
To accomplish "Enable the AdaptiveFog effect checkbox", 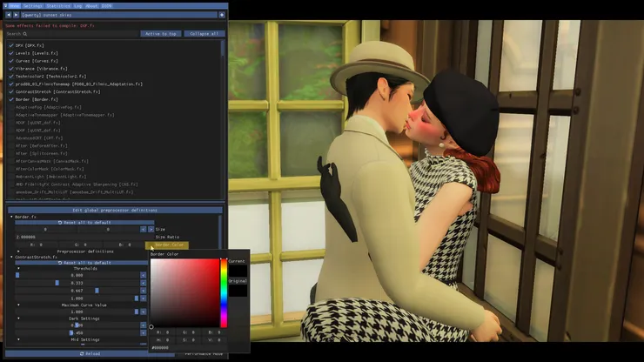I will click(x=11, y=107).
